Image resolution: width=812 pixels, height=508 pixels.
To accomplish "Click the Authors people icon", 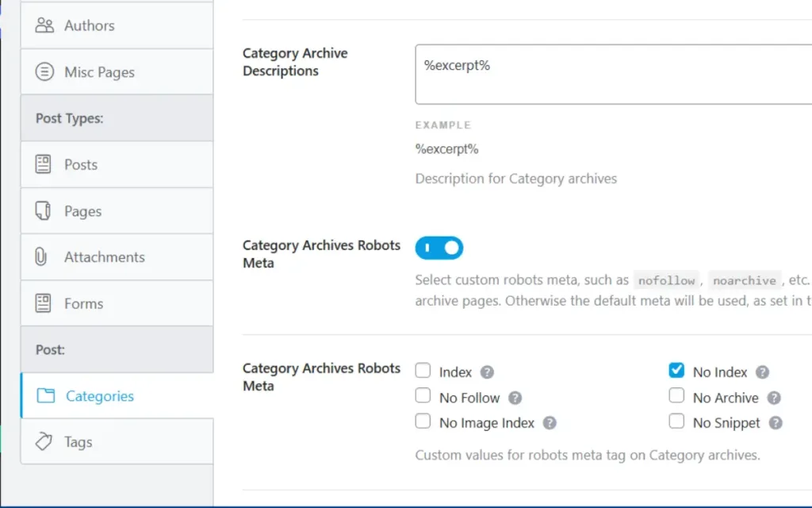I will (x=44, y=25).
